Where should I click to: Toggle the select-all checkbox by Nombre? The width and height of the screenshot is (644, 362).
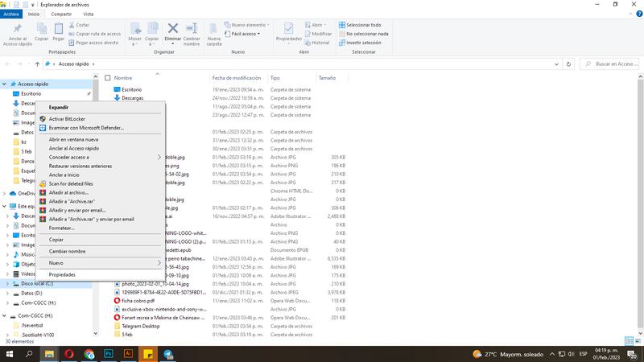point(108,78)
